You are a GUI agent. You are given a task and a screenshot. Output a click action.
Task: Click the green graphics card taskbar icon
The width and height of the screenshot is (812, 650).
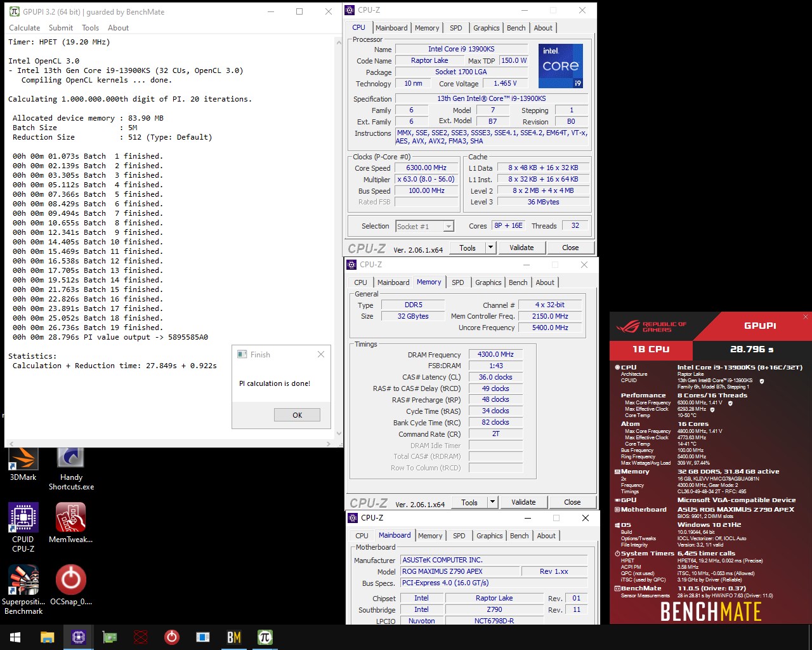click(x=110, y=637)
